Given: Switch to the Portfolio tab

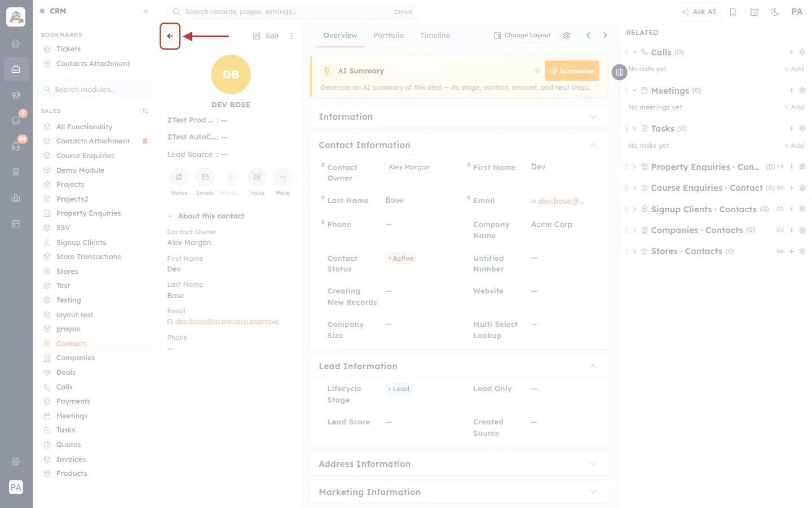Looking at the screenshot, I should pyautogui.click(x=389, y=36).
